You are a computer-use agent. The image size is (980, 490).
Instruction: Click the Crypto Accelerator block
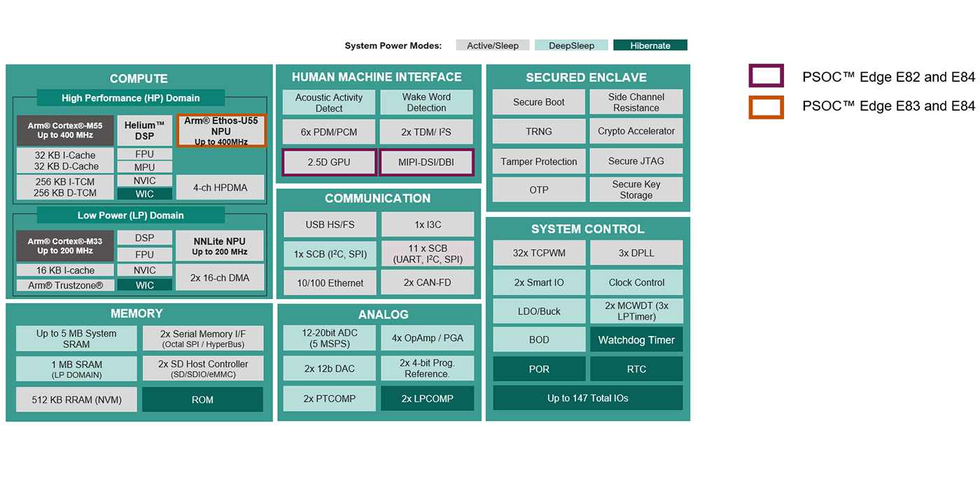pos(636,132)
